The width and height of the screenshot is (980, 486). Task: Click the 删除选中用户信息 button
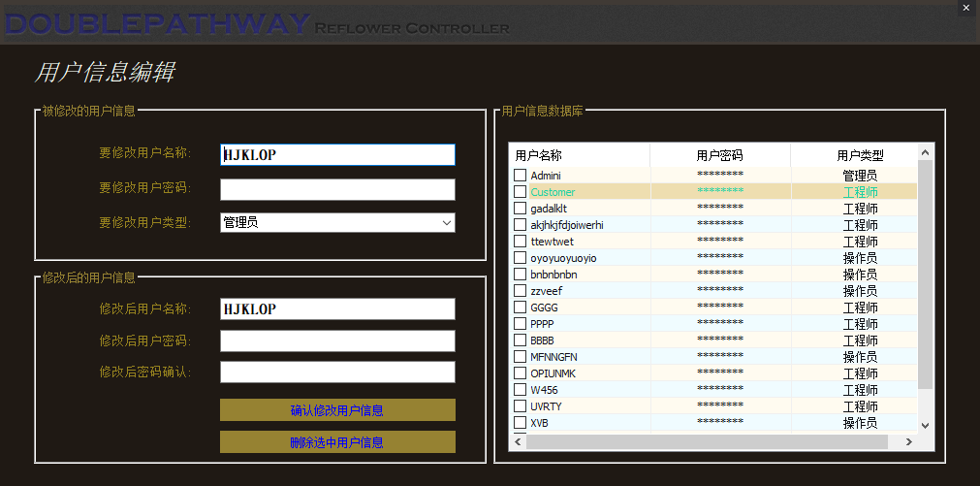pyautogui.click(x=337, y=442)
